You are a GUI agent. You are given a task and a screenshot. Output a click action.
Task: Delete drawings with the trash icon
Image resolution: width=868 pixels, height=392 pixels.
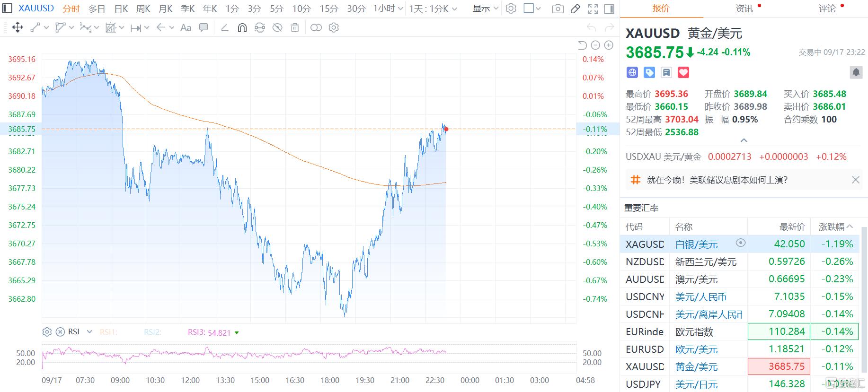pyautogui.click(x=295, y=28)
